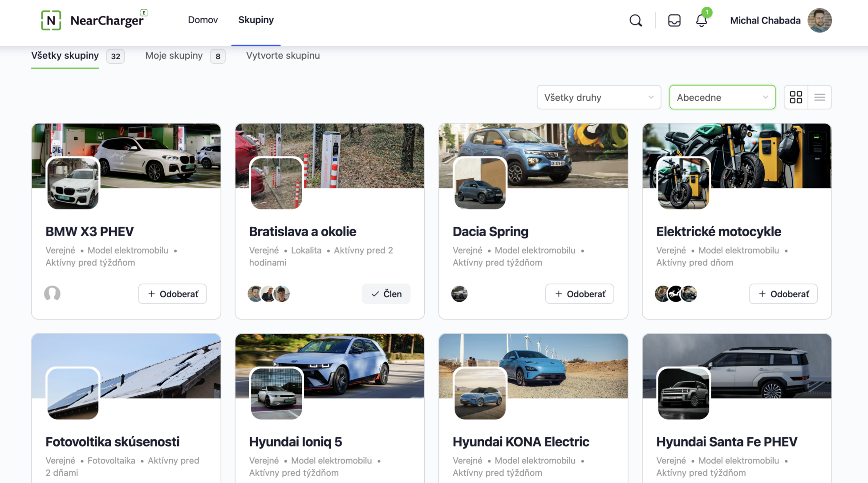This screenshot has height=483, width=868.
Task: Open BMW X3 PHEV group title
Action: point(89,232)
